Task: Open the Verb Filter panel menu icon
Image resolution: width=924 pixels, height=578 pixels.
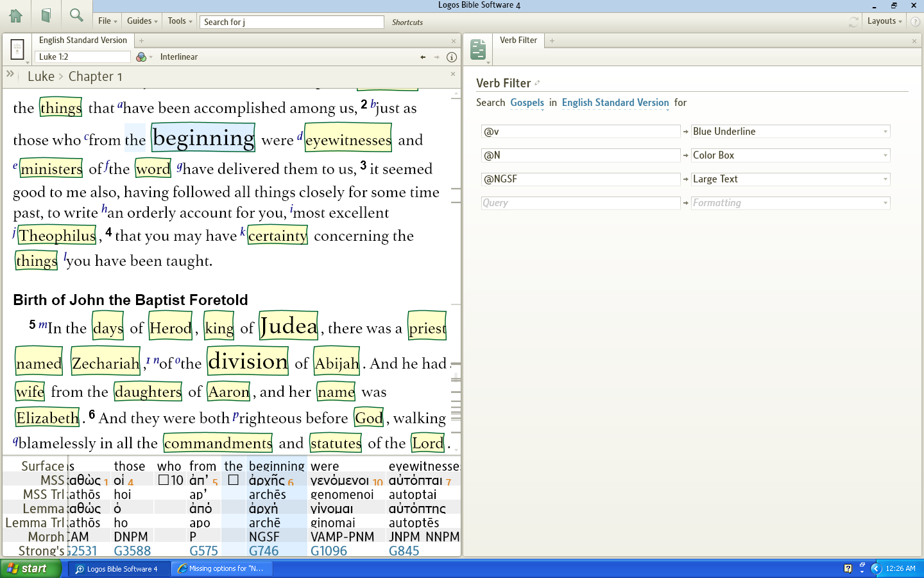Action: click(479, 50)
